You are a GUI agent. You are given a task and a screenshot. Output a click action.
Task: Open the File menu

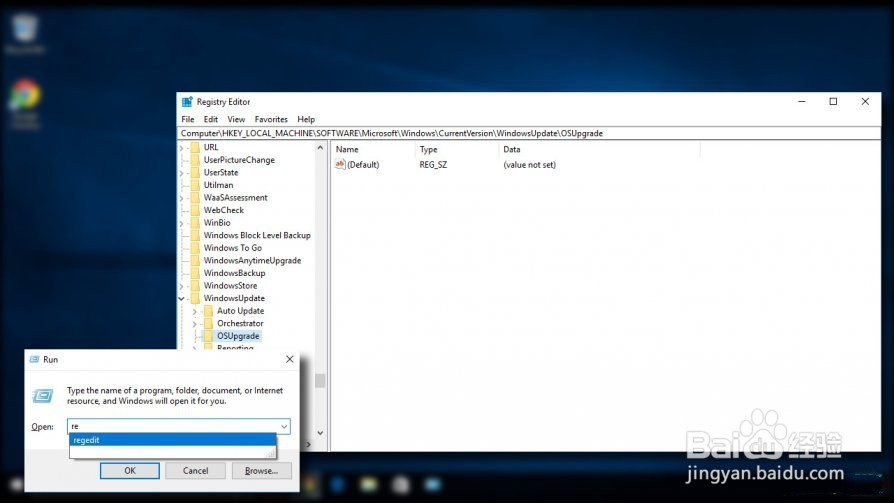tap(188, 119)
